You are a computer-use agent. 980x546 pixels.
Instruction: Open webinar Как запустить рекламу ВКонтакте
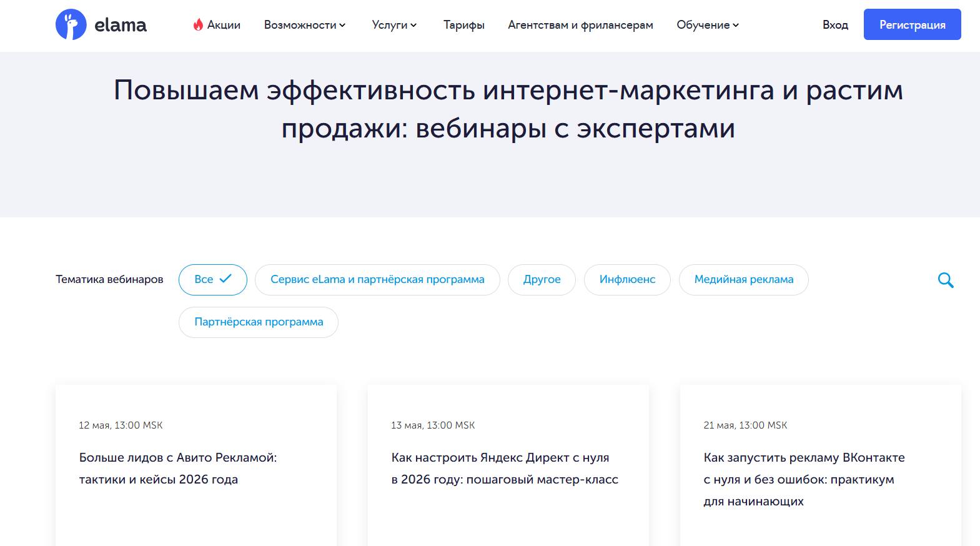click(x=804, y=479)
